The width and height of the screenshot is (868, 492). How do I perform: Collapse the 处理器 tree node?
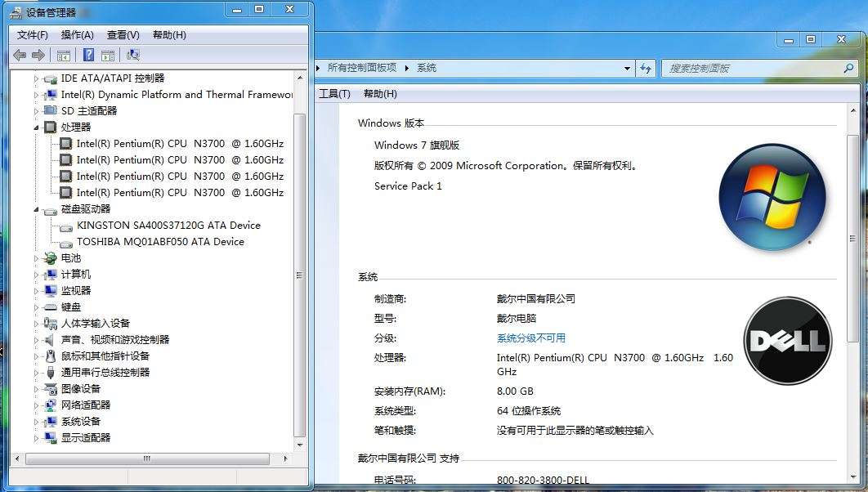coord(37,127)
